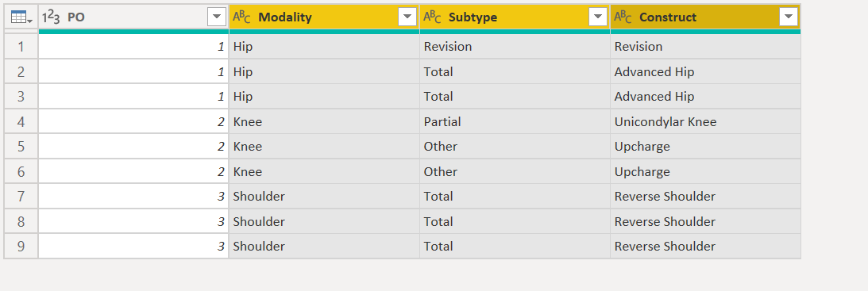Open the Subtype column filter dropdown
The height and width of the screenshot is (291, 868).
(598, 17)
